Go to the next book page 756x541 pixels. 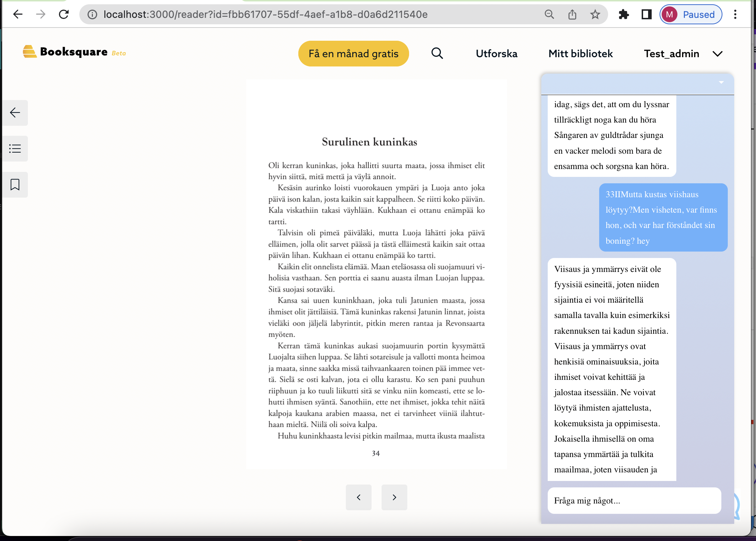pyautogui.click(x=394, y=497)
